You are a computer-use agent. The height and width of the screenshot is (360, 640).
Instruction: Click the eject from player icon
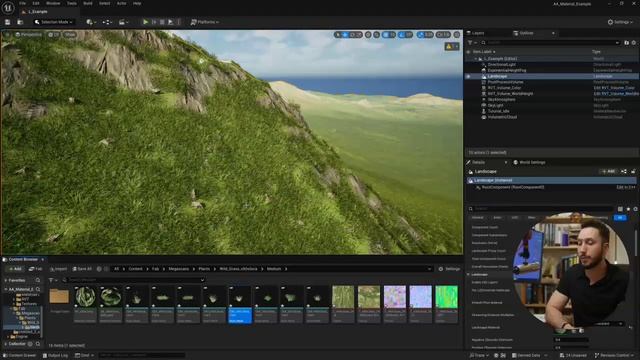171,22
